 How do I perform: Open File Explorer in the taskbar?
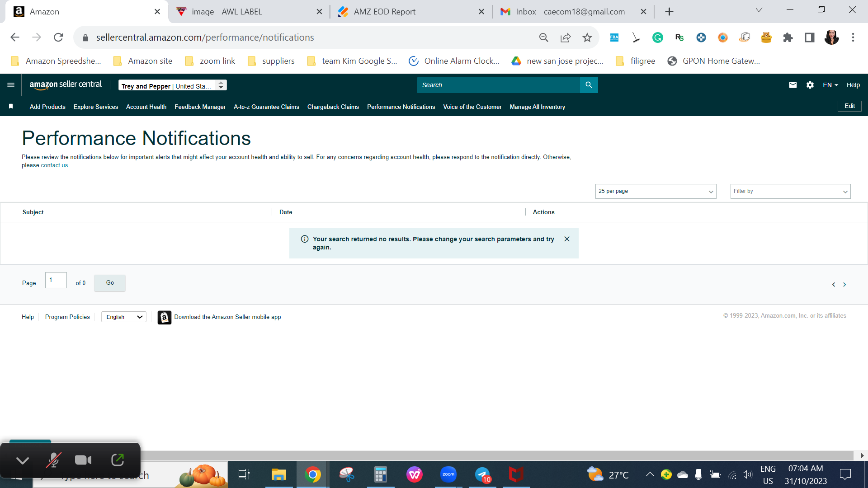pos(279,474)
